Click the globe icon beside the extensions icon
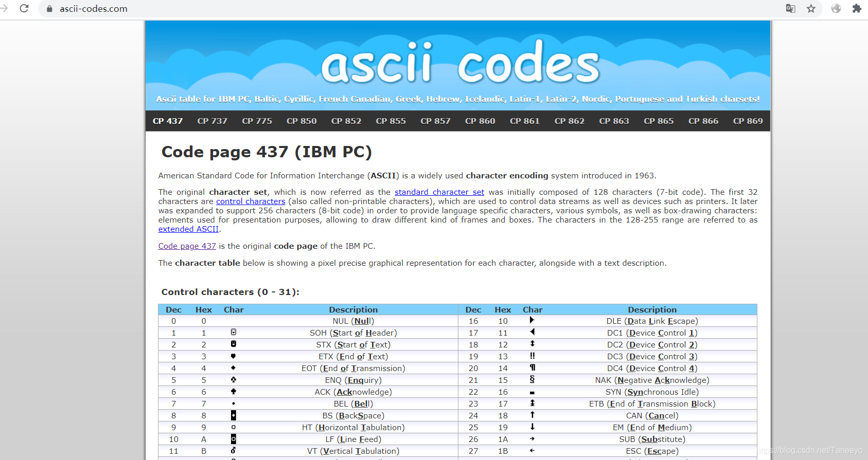Viewport: 868px width, 460px height. click(836, 8)
